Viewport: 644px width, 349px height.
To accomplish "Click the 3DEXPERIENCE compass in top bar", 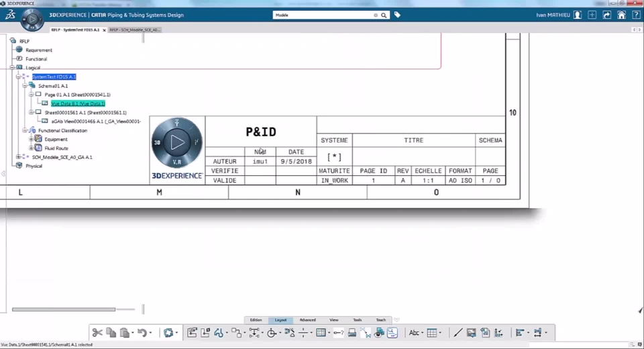I will [x=32, y=19].
